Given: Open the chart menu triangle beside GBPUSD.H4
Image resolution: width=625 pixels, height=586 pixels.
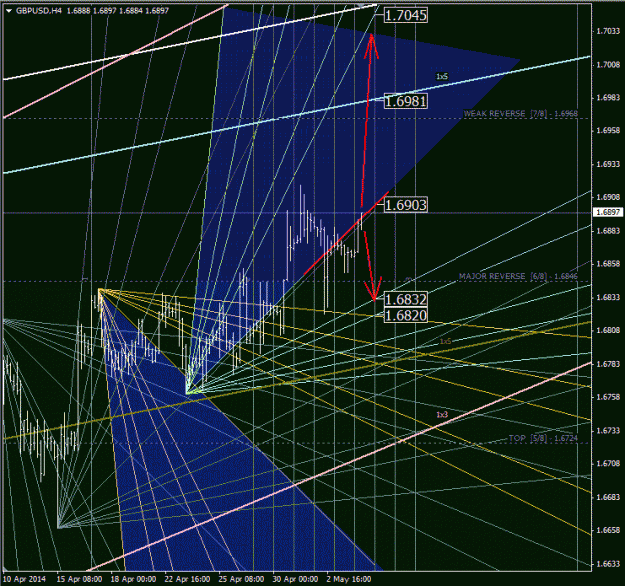Looking at the screenshot, I should tap(10, 11).
